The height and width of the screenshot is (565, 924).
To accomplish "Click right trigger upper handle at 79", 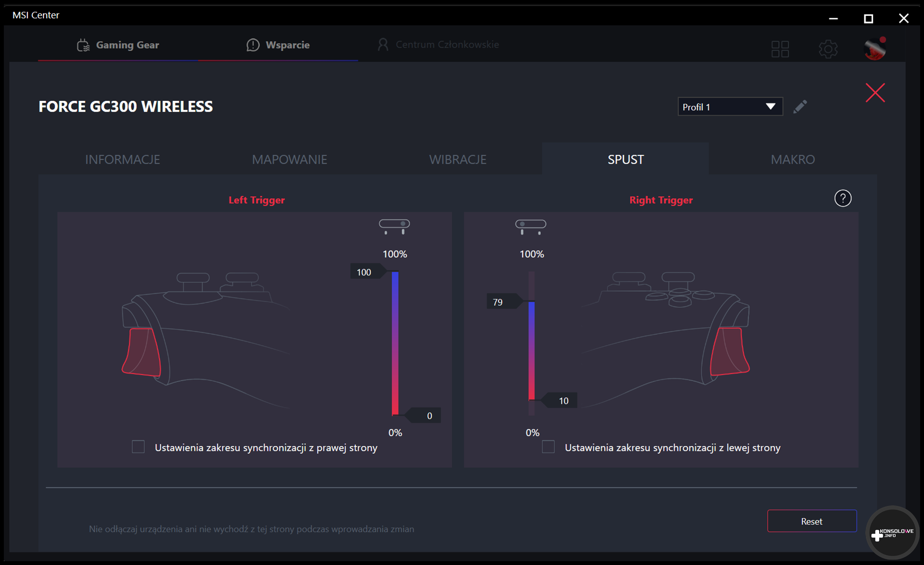I will click(504, 302).
